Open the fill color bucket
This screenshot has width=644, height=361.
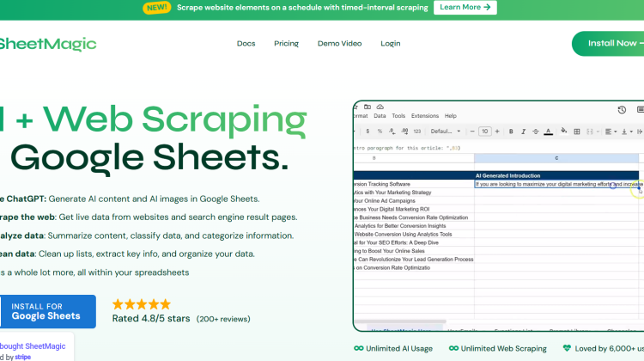(x=564, y=131)
